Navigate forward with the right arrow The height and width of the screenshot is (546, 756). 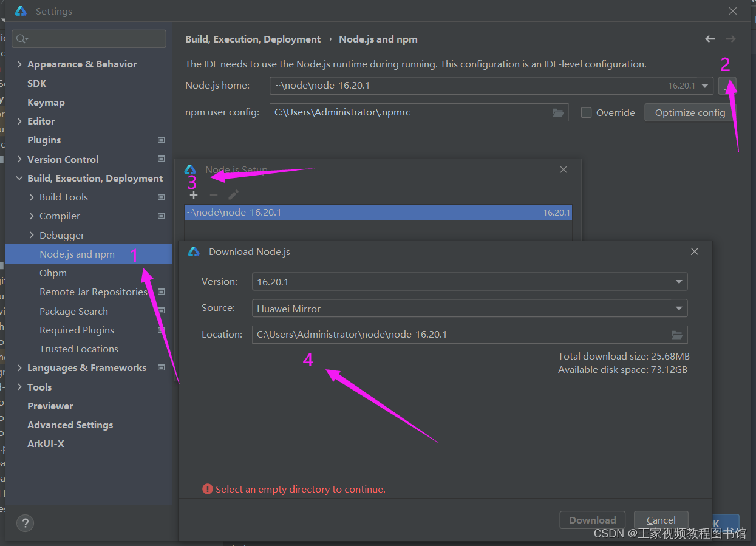tap(730, 39)
